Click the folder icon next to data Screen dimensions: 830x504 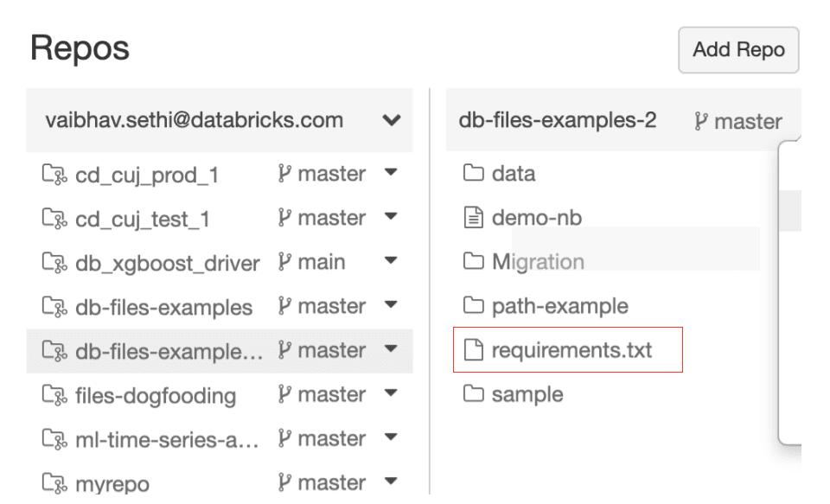point(473,174)
